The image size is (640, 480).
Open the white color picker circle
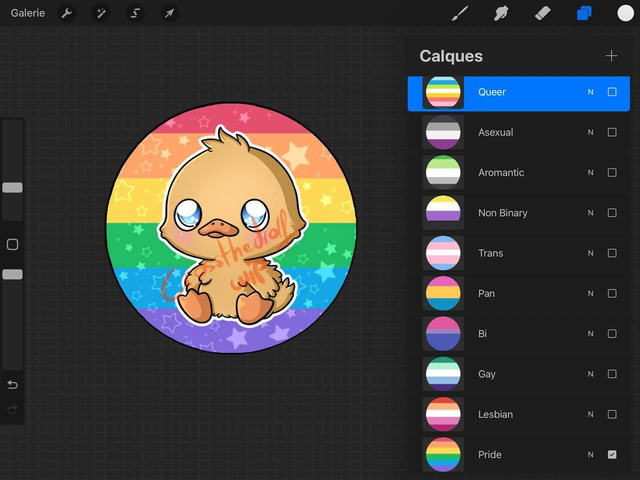coord(625,13)
